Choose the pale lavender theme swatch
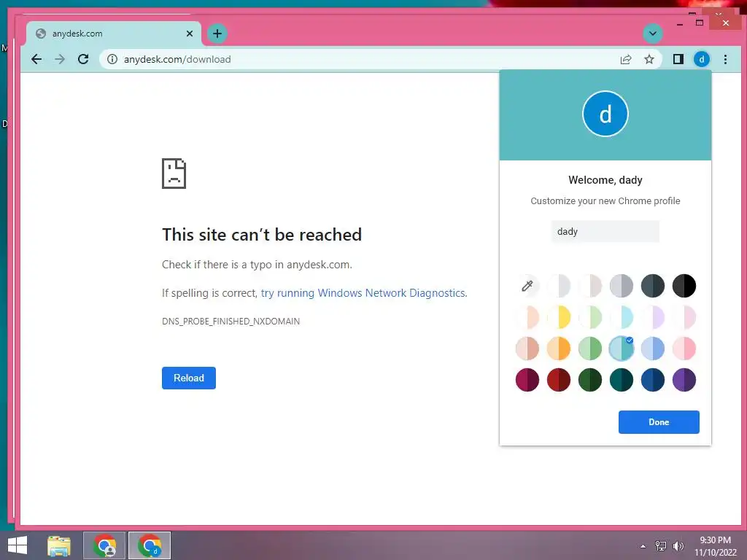The image size is (747, 560). point(653,317)
